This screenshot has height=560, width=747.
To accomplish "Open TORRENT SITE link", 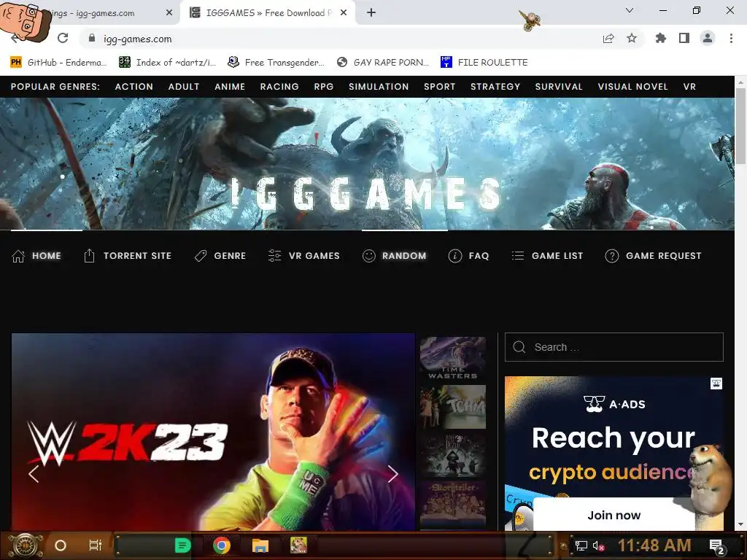I will [x=128, y=256].
